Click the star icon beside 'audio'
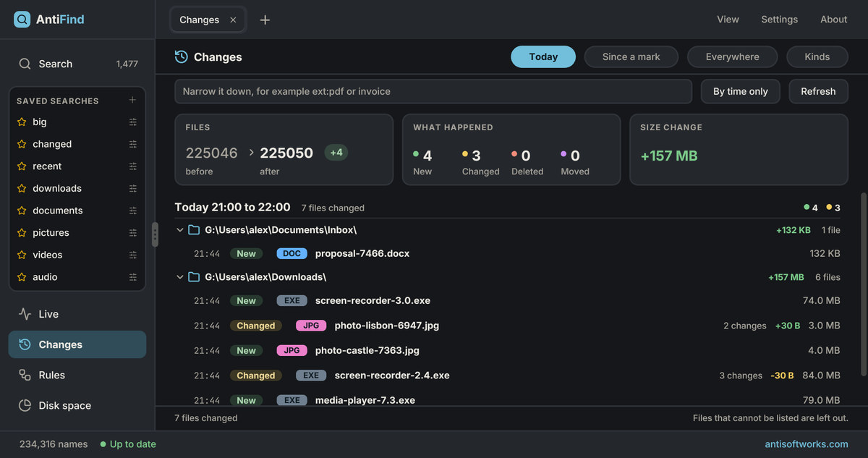The height and width of the screenshot is (458, 868). click(x=22, y=277)
